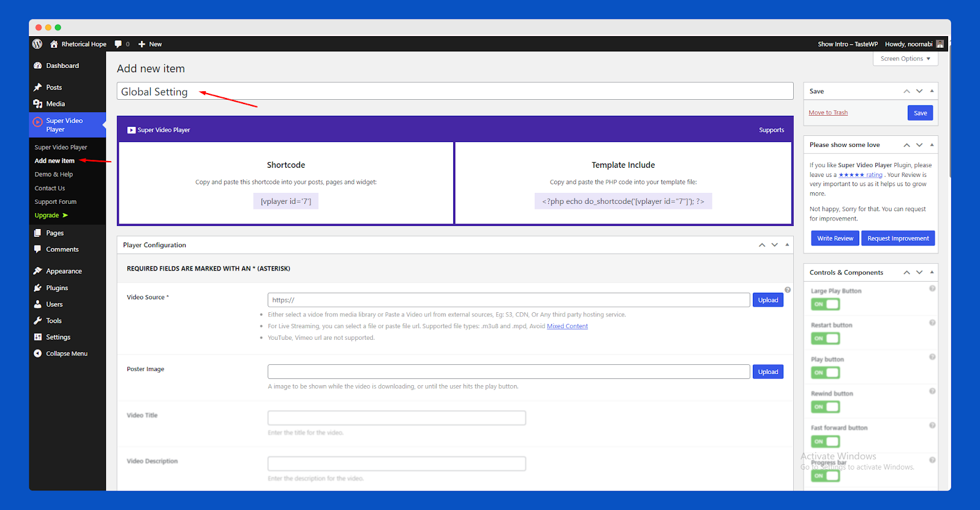Image resolution: width=980 pixels, height=510 pixels.
Task: Click the Collapse Menu arrow icon
Action: pyautogui.click(x=38, y=354)
